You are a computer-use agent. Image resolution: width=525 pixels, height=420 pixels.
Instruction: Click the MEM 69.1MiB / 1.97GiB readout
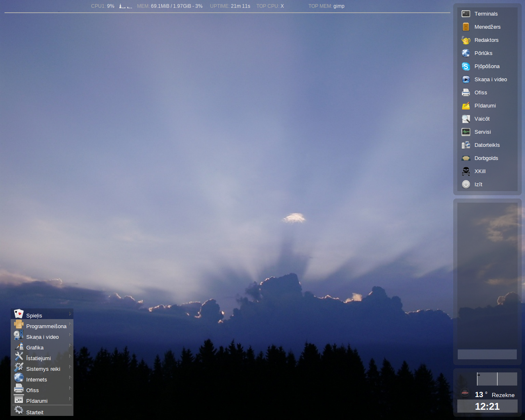click(x=170, y=6)
